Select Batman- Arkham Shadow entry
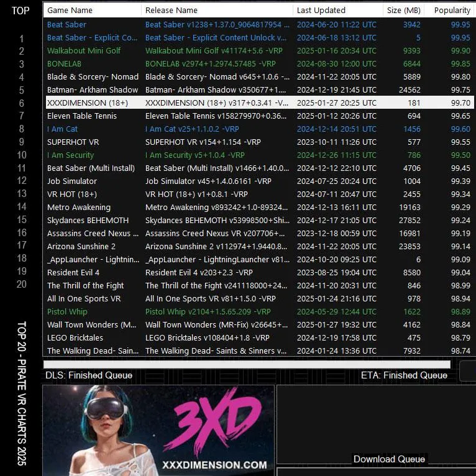The height and width of the screenshot is (476, 476). pyautogui.click(x=93, y=90)
